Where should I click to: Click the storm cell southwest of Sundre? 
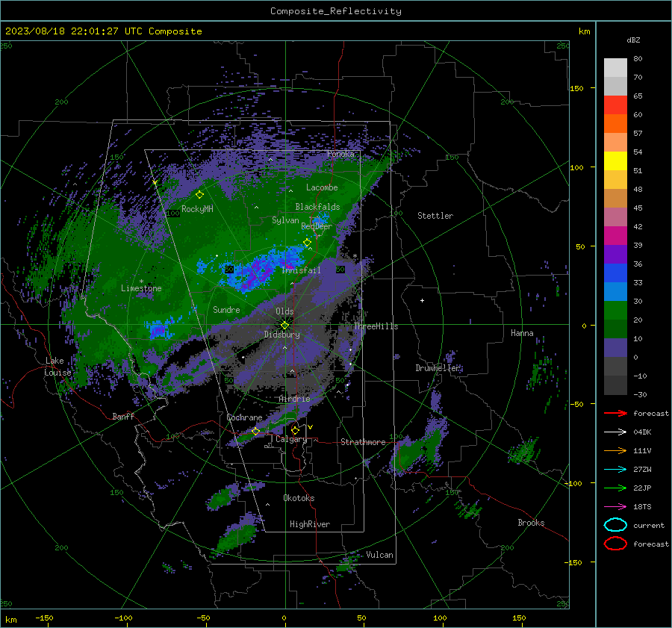pyautogui.click(x=160, y=329)
